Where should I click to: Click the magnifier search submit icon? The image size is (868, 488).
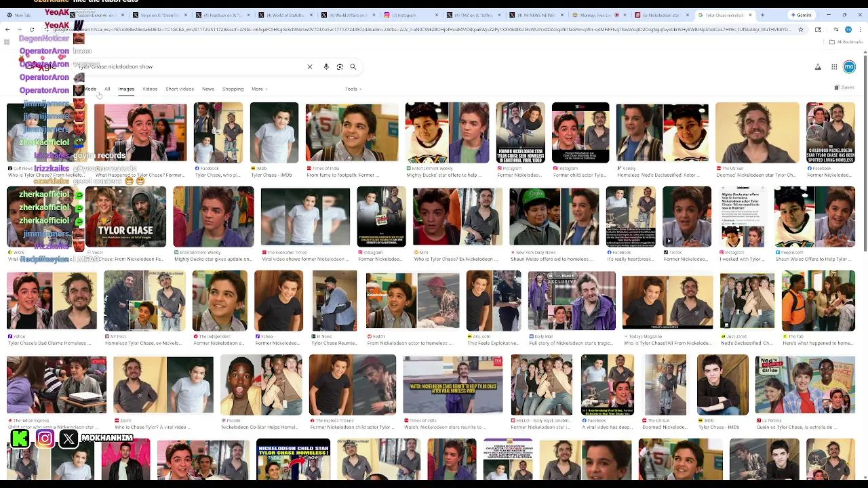coord(353,67)
